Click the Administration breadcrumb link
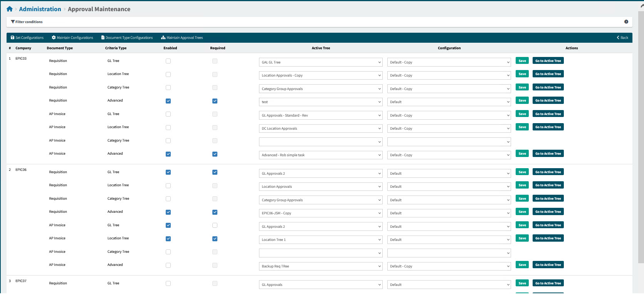The height and width of the screenshot is (294, 644). [40, 9]
